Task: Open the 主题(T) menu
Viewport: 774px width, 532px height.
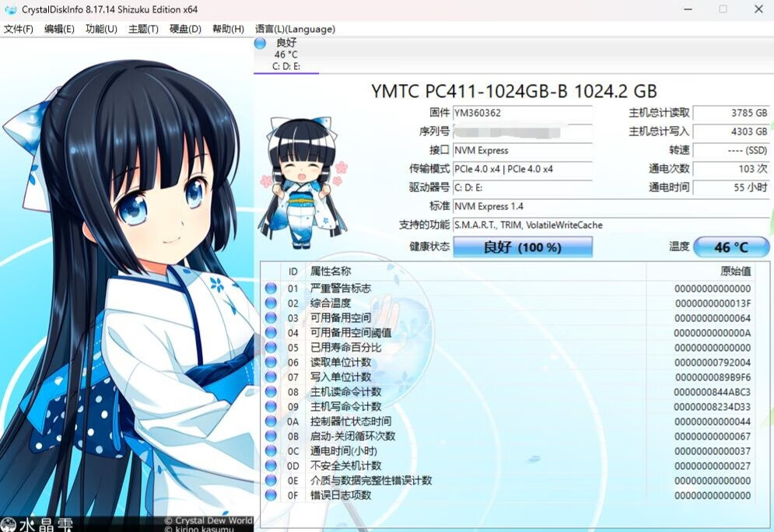Action: pyautogui.click(x=143, y=29)
